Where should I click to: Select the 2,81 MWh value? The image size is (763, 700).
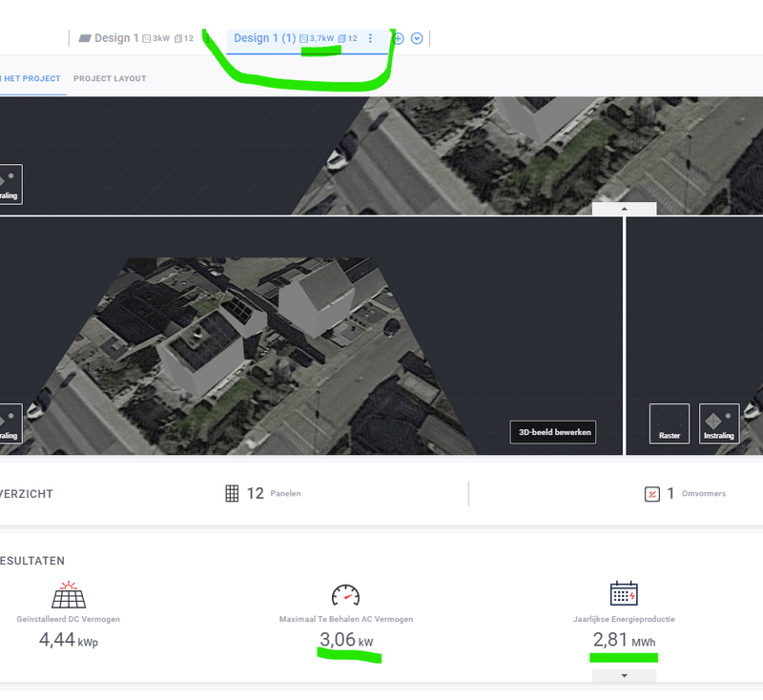(624, 640)
